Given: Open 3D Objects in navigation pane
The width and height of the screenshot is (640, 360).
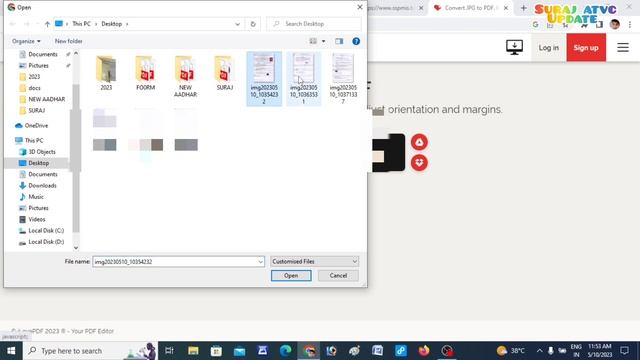Looking at the screenshot, I should point(42,152).
